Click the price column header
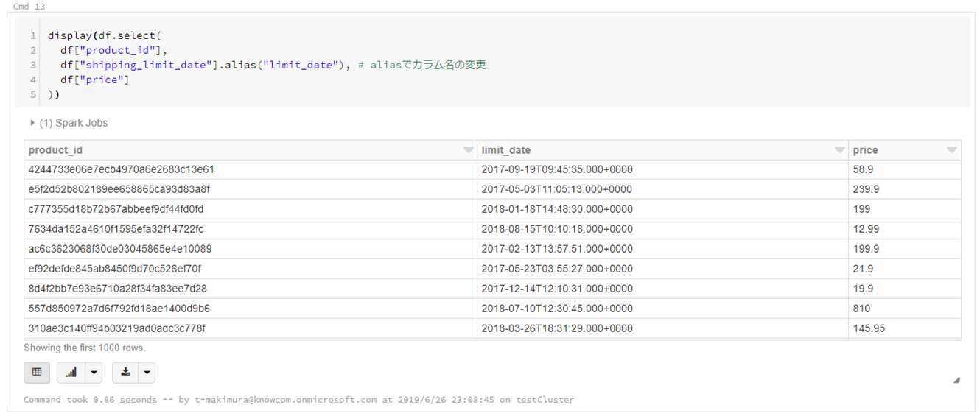The height and width of the screenshot is (416, 980). [x=865, y=150]
